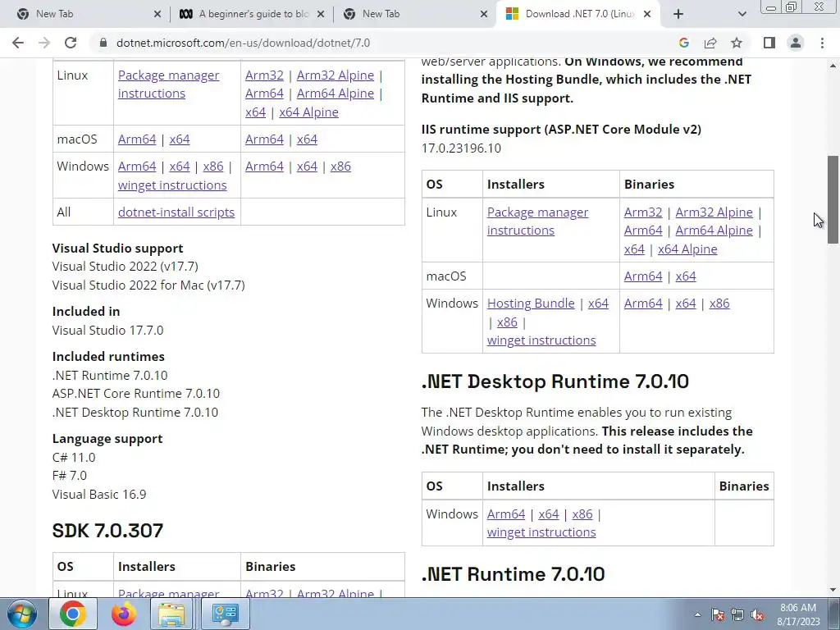Switch to the first New Tab
The width and height of the screenshot is (840, 630).
tap(84, 14)
